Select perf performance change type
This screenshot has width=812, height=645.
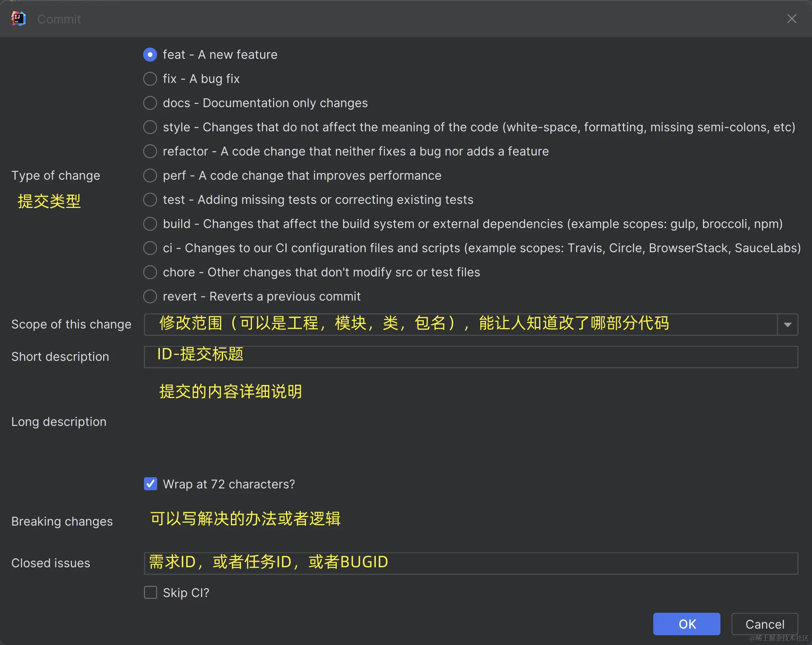click(x=150, y=175)
